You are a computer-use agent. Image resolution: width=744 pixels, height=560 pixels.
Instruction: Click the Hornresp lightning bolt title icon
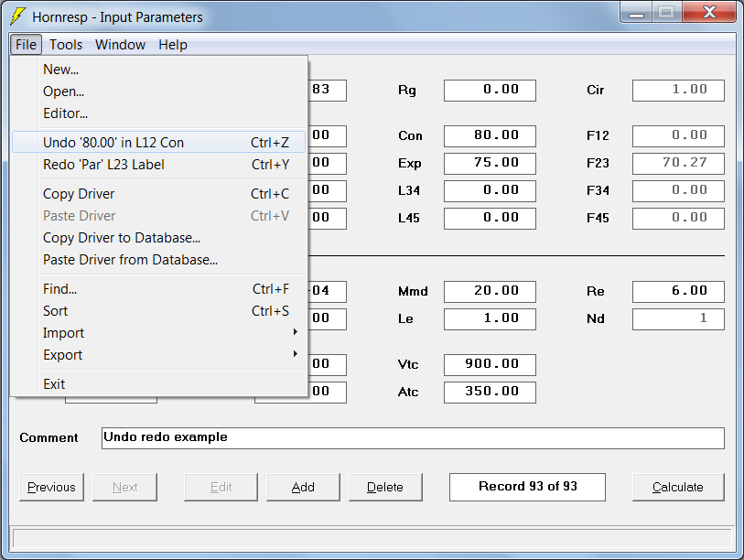pos(18,16)
